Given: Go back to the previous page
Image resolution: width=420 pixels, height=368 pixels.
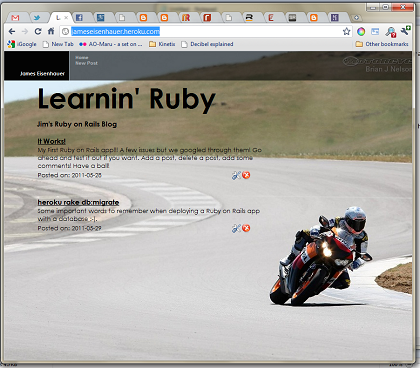Looking at the screenshot, I should [12, 31].
